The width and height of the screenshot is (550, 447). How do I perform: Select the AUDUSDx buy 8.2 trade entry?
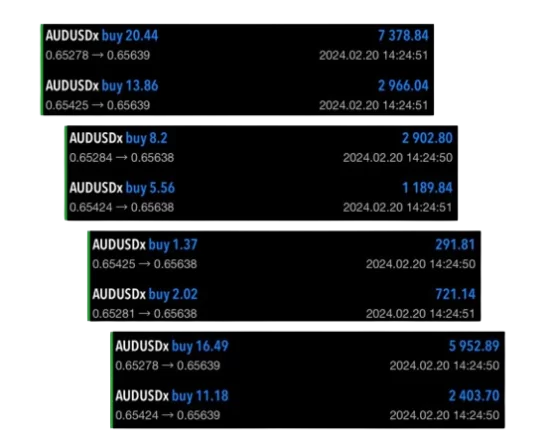coord(261,147)
